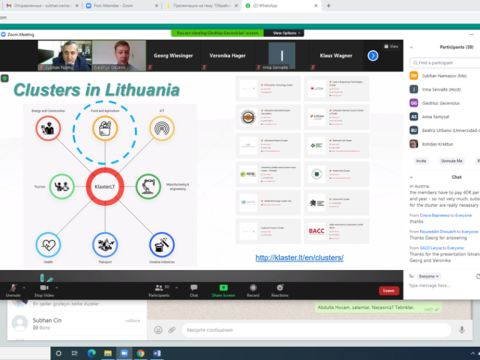
Task: Focus Find a participant search field
Action: click(x=445, y=63)
